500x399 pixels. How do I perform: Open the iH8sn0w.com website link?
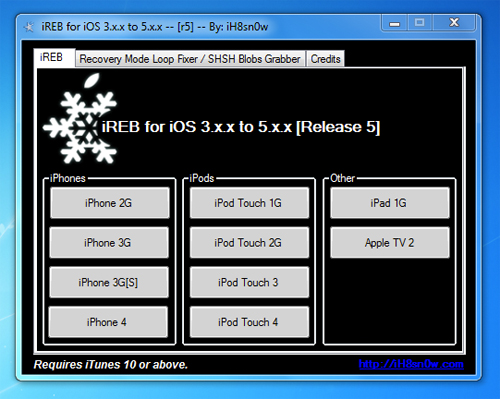(x=411, y=364)
